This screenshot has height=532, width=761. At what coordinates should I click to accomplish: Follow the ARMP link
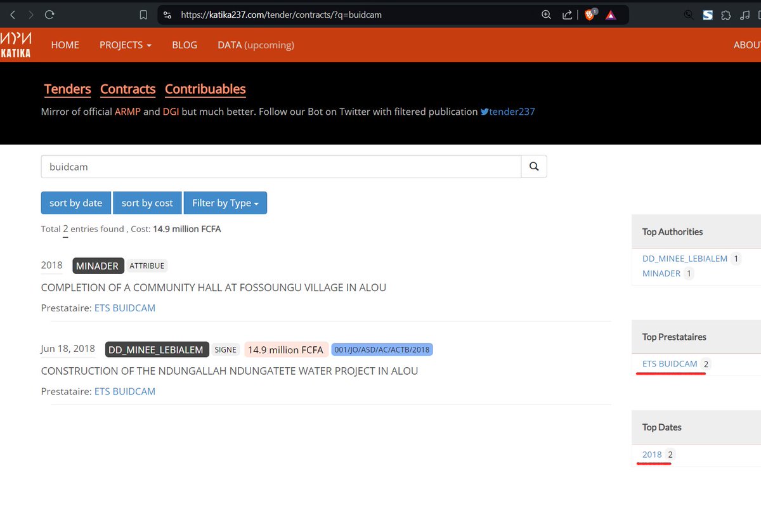127,112
